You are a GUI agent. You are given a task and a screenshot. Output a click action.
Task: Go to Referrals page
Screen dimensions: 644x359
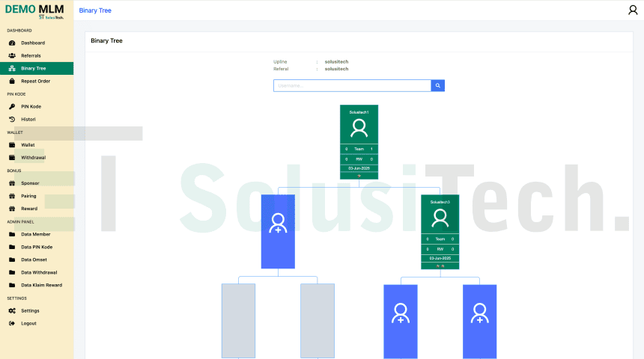click(31, 55)
